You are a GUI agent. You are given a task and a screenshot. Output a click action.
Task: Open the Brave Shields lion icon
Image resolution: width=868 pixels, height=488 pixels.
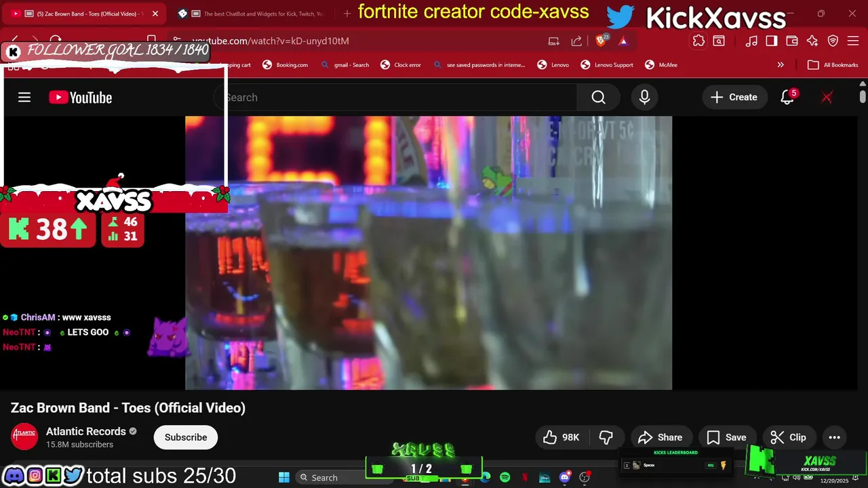pyautogui.click(x=601, y=41)
